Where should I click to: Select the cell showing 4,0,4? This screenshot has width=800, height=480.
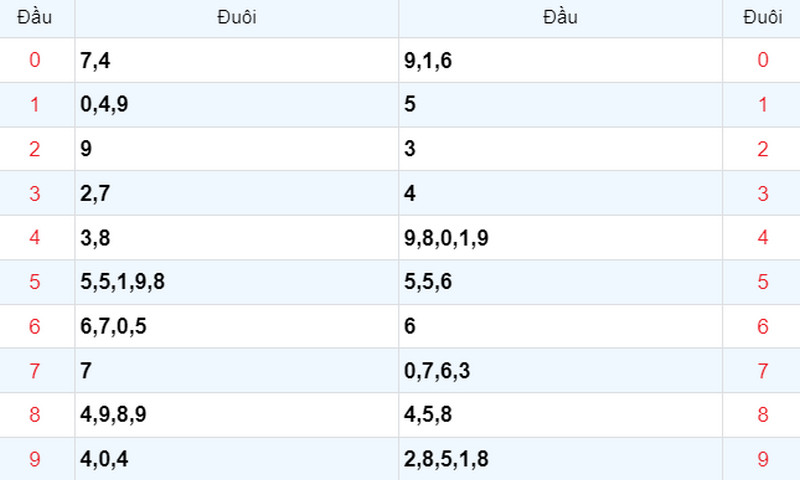tap(237, 459)
